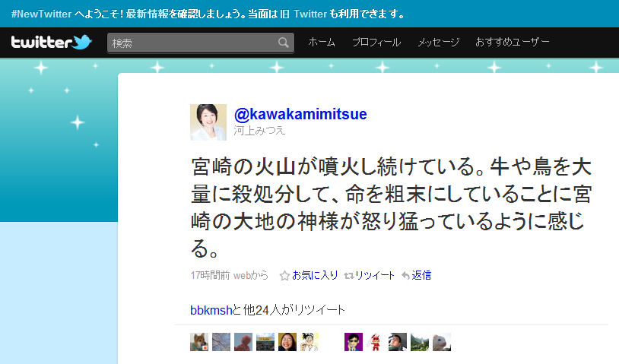
Task: Open the おすすめユーザー menu item
Action: click(x=512, y=42)
